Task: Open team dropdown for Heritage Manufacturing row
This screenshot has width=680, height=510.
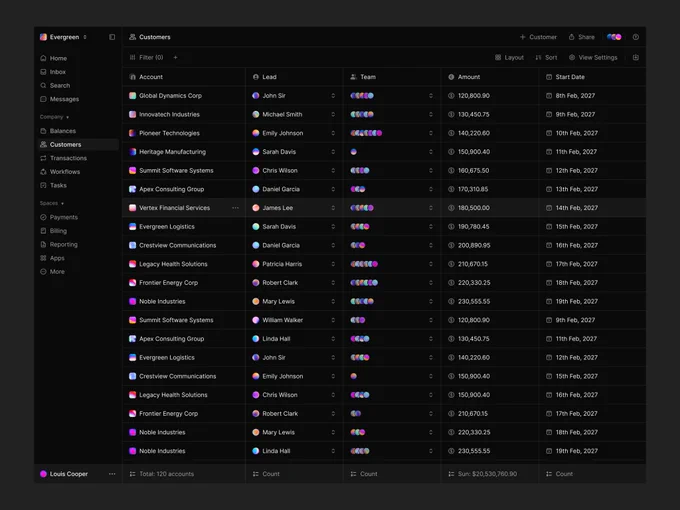Action: point(431,152)
